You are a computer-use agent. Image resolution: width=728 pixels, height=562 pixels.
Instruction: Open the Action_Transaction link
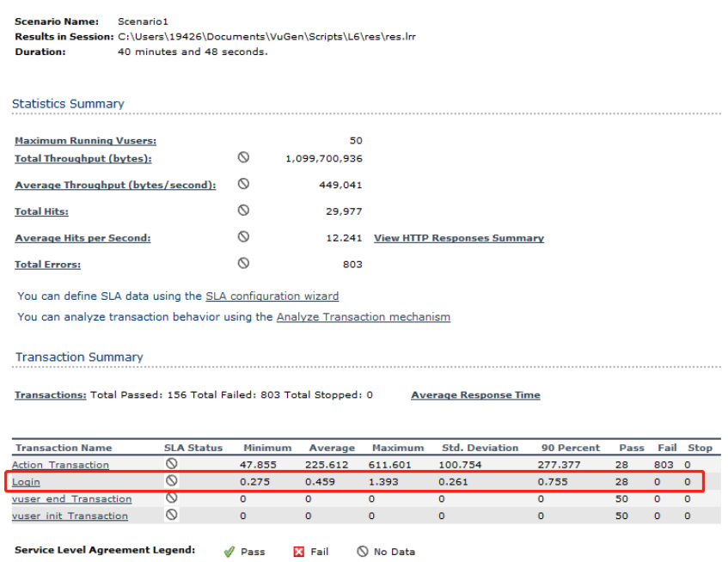click(x=60, y=465)
